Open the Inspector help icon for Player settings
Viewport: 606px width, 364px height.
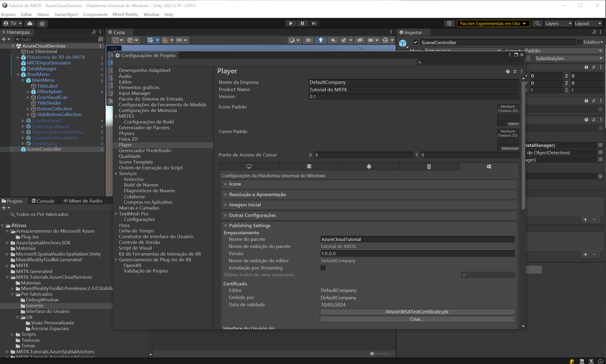pyautogui.click(x=507, y=71)
